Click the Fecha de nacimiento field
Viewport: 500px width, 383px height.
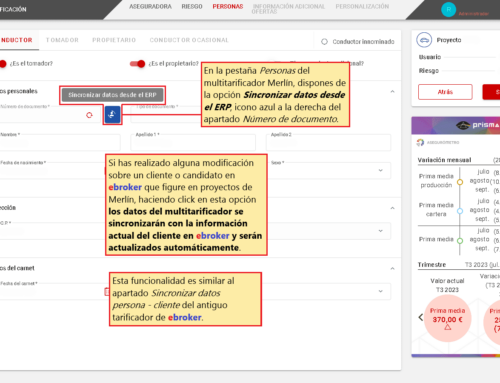point(52,171)
